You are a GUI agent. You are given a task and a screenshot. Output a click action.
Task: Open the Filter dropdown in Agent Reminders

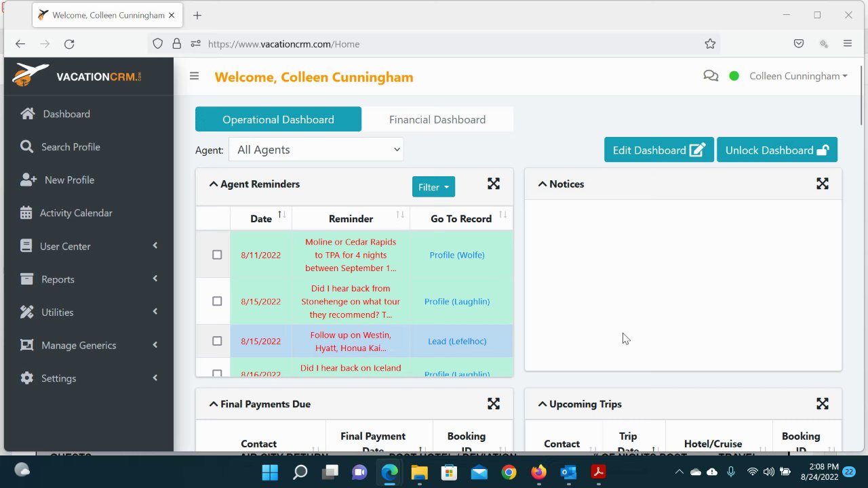click(x=433, y=187)
